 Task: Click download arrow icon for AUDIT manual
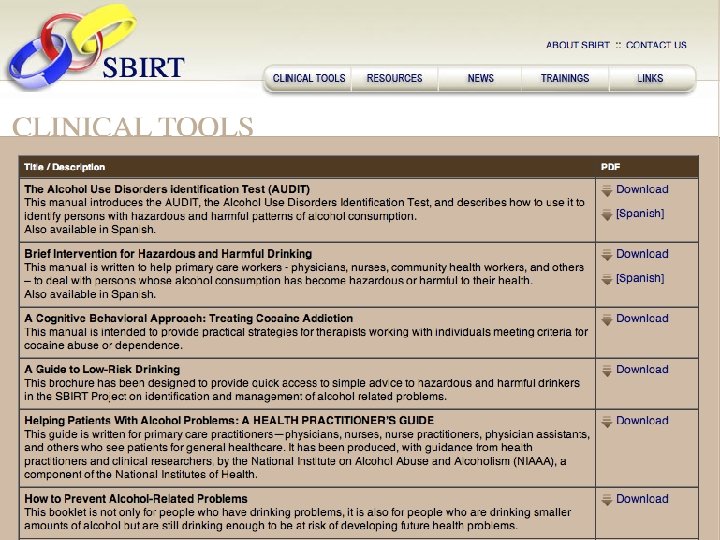point(607,191)
